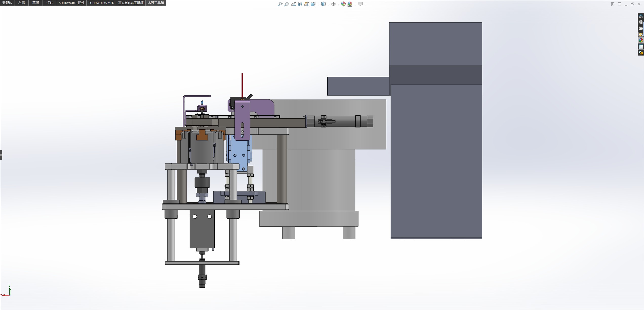The width and height of the screenshot is (644, 310).
Task: Click the Previous View icon
Action: point(293,4)
